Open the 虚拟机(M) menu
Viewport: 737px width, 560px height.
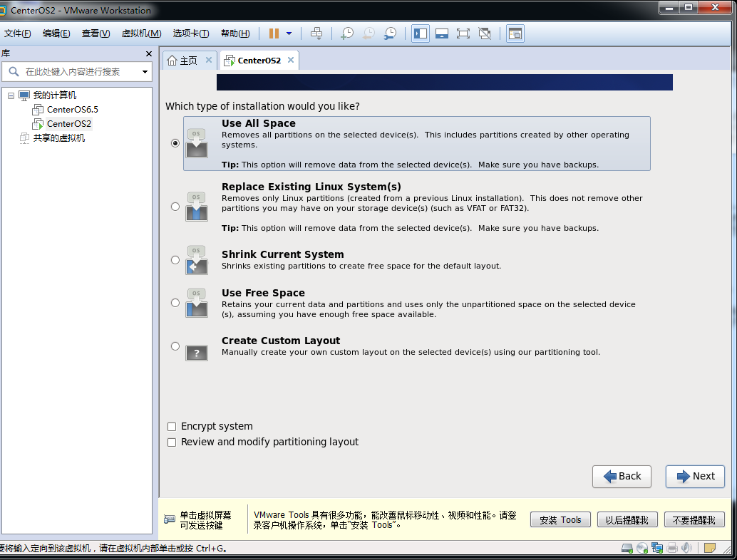coord(141,33)
